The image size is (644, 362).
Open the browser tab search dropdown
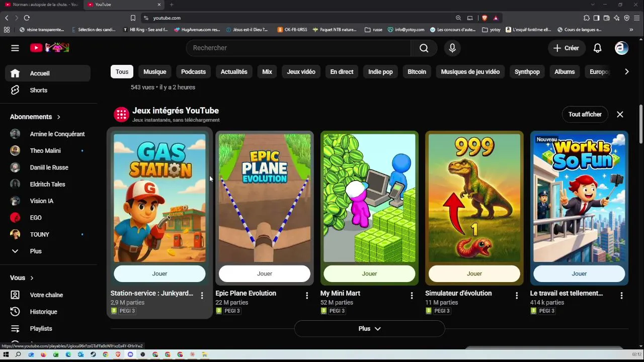point(593,5)
